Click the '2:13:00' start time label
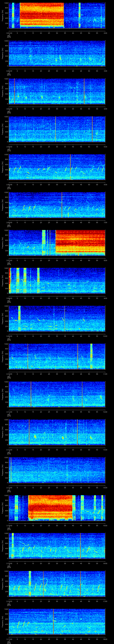The width and height of the screenshot is (114, 644). point(9,487)
